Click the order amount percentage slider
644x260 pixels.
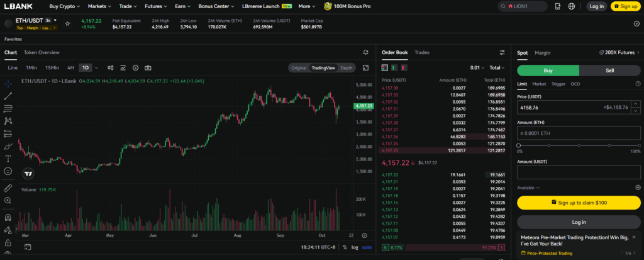579,145
